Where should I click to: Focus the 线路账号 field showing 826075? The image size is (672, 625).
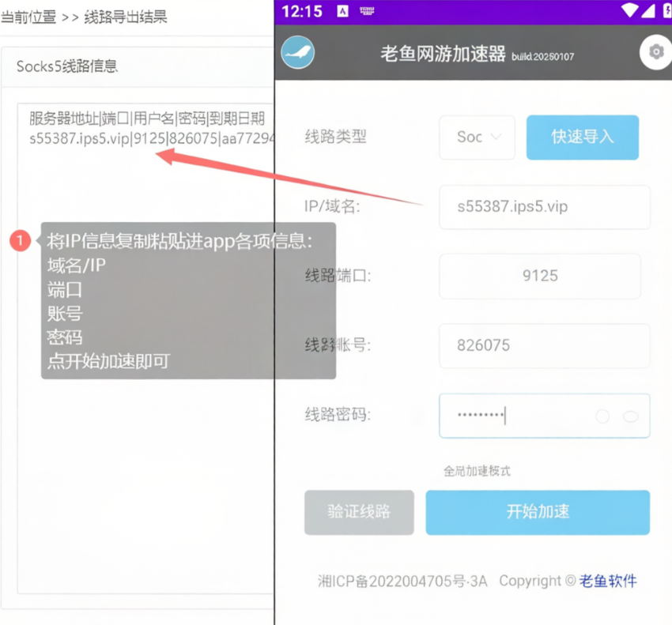[x=544, y=346]
